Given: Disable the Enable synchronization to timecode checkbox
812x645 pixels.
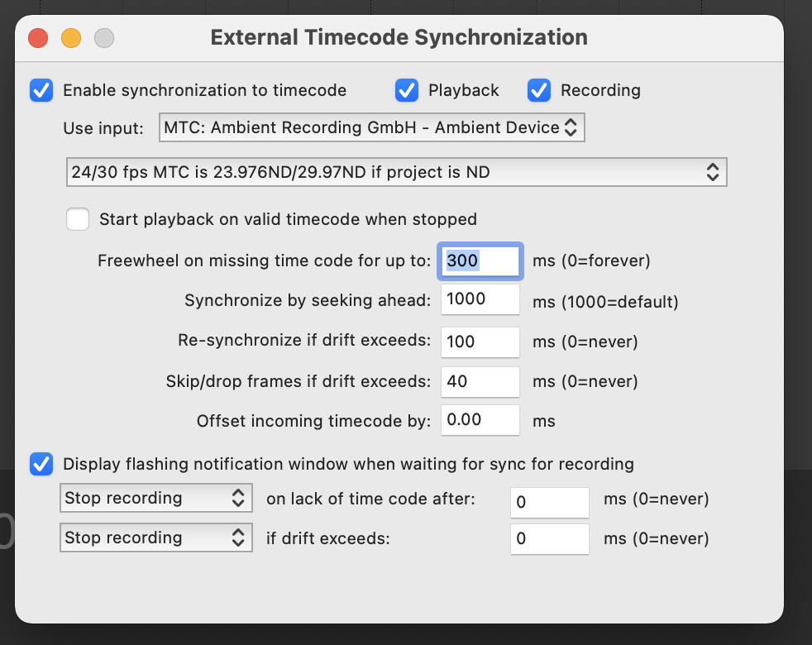Looking at the screenshot, I should pos(41,90).
